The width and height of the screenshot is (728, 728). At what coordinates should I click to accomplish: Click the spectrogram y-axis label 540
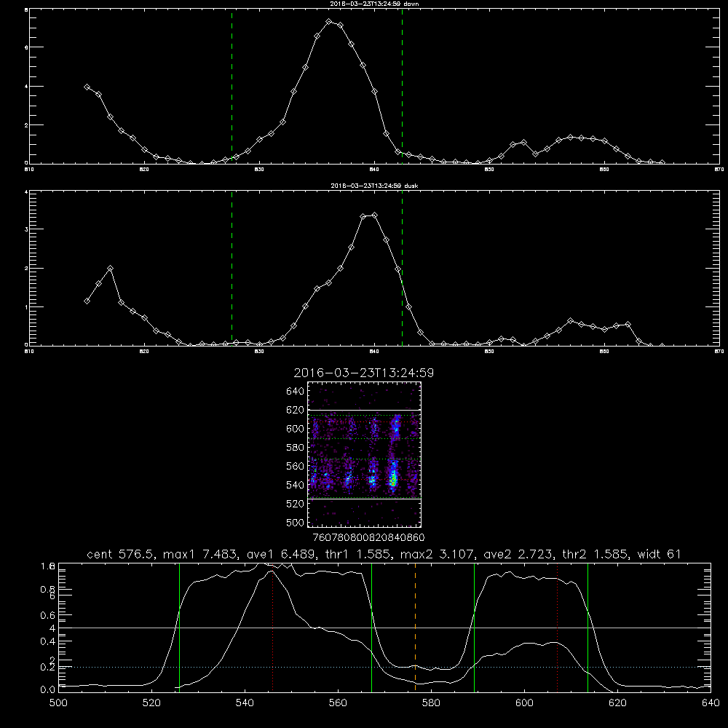click(296, 485)
